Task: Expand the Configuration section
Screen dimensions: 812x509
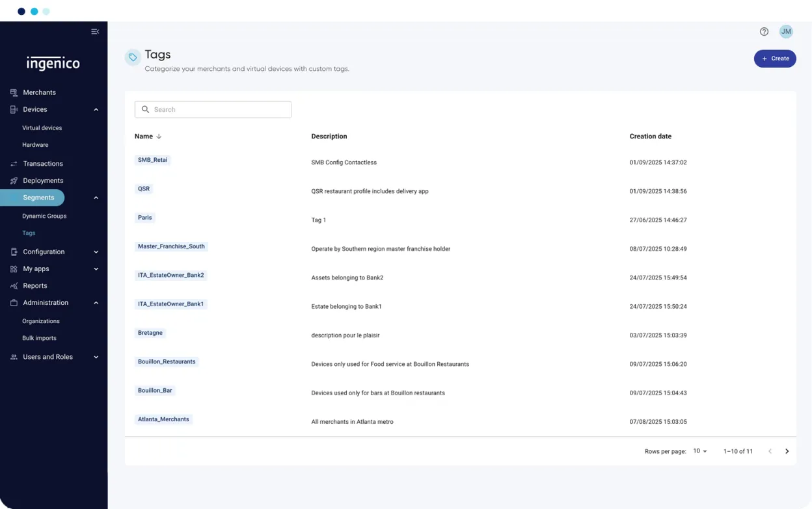Action: 96,252
